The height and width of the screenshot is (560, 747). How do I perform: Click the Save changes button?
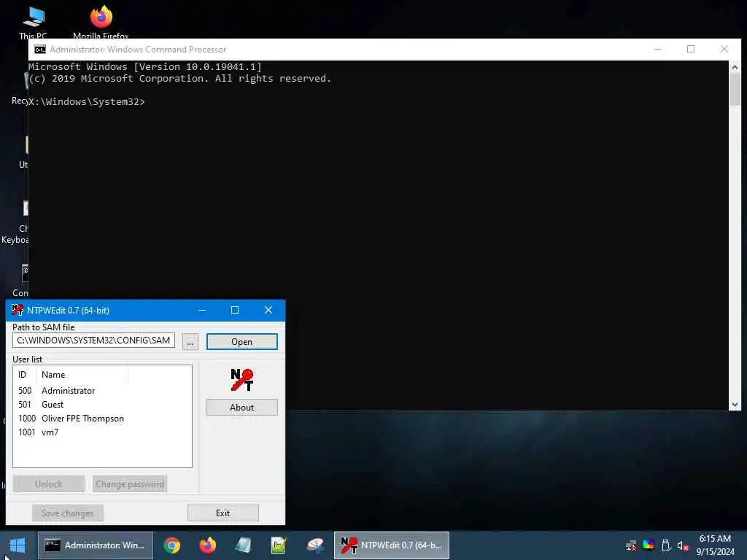(x=67, y=513)
